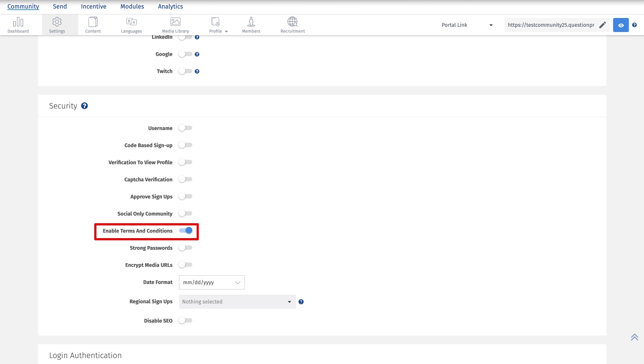Open the Community menu
Screen dimensions: 644x364
pos(23,7)
